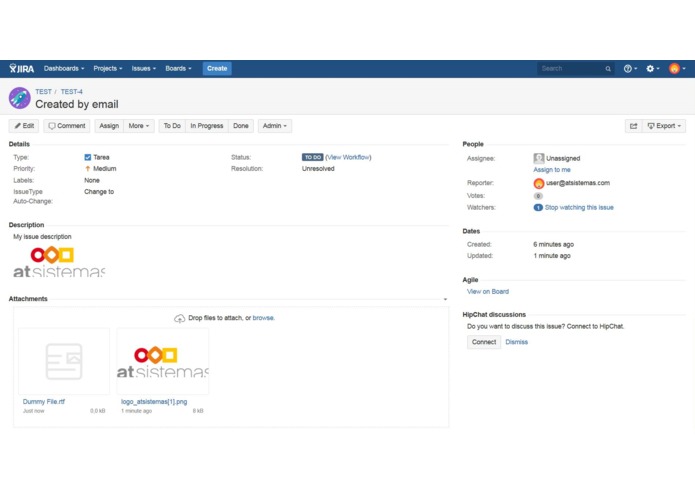The image size is (695, 494).
Task: Click the upload cloud icon in attachments
Action: tap(180, 318)
